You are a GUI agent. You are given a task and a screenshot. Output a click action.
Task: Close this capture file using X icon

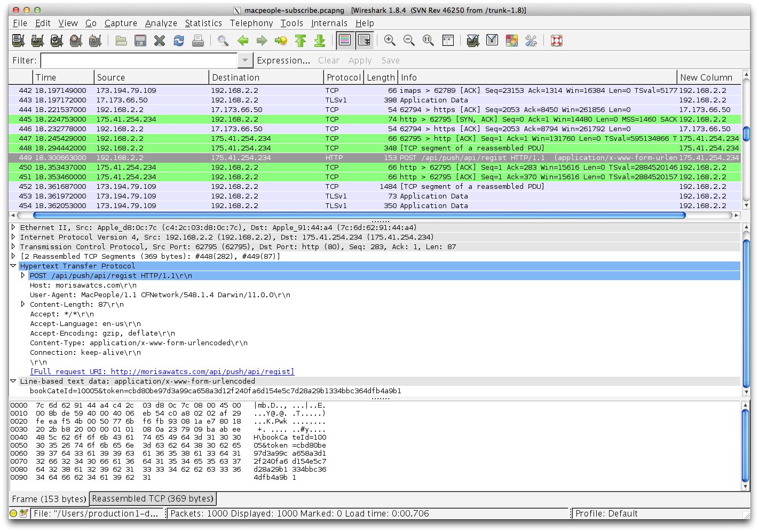pos(160,41)
